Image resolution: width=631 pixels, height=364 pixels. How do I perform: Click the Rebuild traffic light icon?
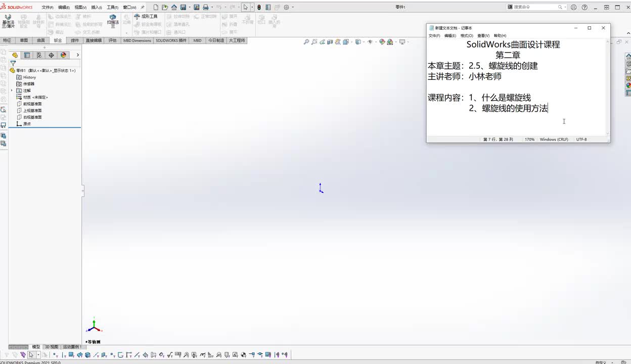point(259,7)
